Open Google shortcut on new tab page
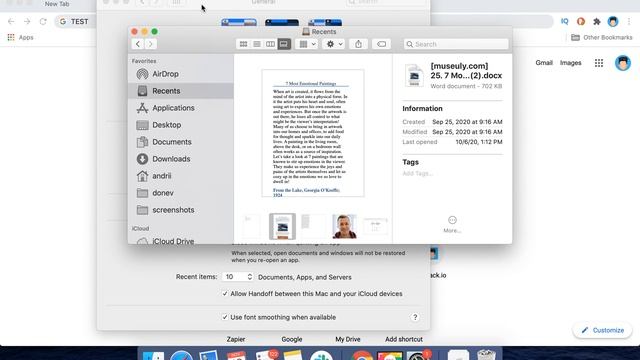The width and height of the screenshot is (640, 360). tap(292, 339)
